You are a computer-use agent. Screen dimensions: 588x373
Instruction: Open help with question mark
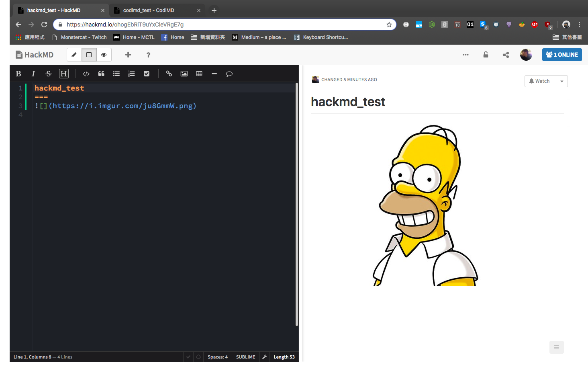pyautogui.click(x=148, y=55)
